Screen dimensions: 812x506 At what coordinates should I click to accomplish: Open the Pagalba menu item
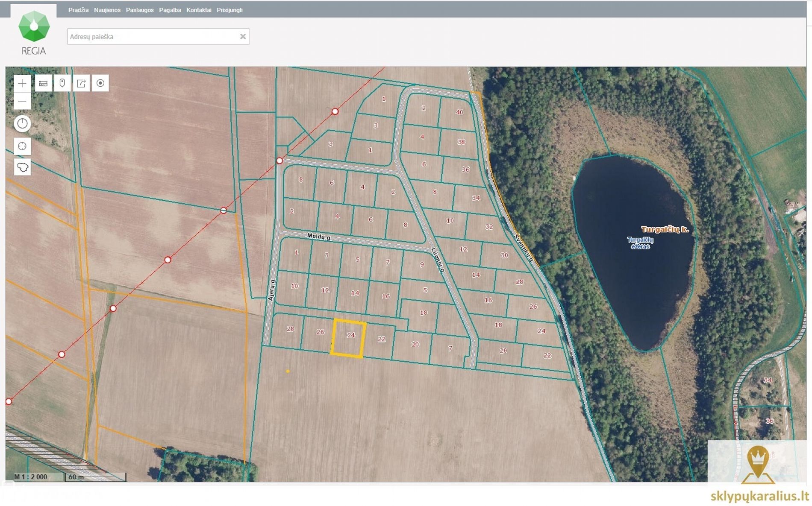[170, 10]
